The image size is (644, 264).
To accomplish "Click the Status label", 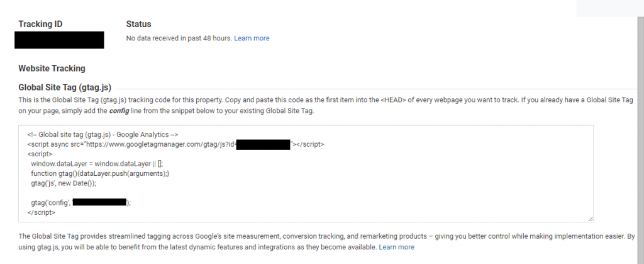I will coord(138,24).
